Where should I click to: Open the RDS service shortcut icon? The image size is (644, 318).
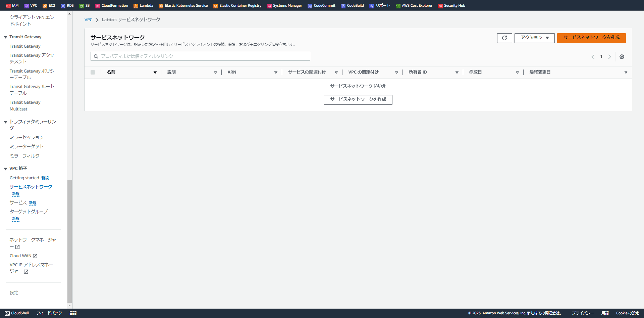(63, 6)
